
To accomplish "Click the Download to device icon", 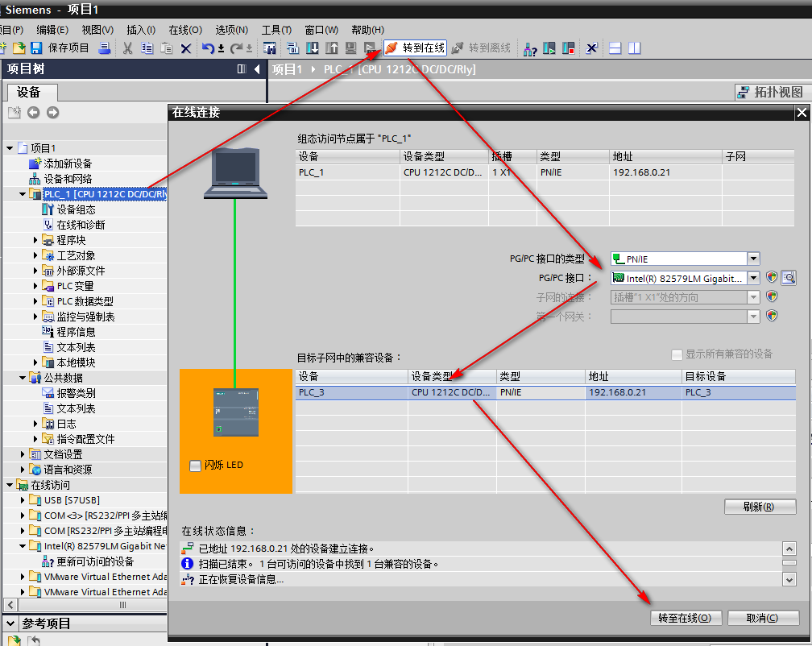I will 313,48.
